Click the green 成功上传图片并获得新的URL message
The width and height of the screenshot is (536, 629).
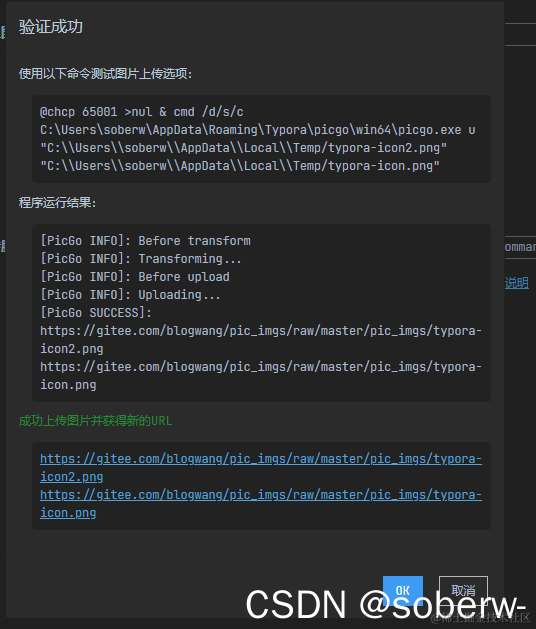[x=95, y=421]
